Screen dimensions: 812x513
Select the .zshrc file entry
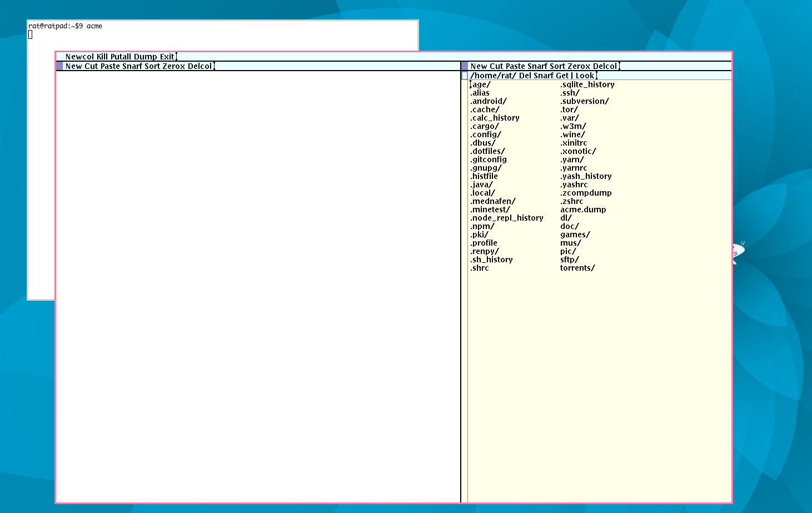(572, 201)
